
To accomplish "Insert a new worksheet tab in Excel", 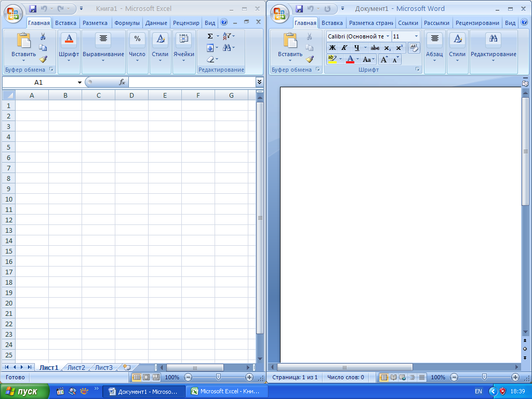I will (127, 367).
